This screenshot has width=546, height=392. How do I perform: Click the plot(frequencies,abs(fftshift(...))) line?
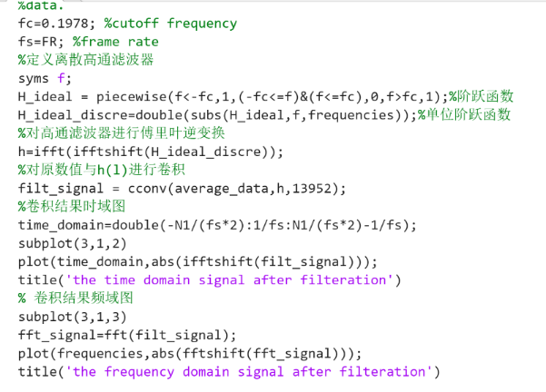[x=190, y=353]
